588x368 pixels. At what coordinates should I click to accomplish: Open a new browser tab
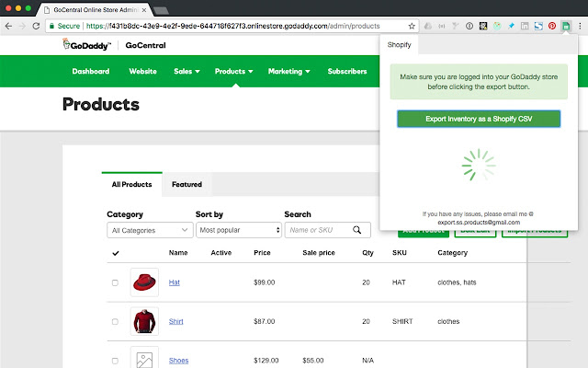point(161,10)
